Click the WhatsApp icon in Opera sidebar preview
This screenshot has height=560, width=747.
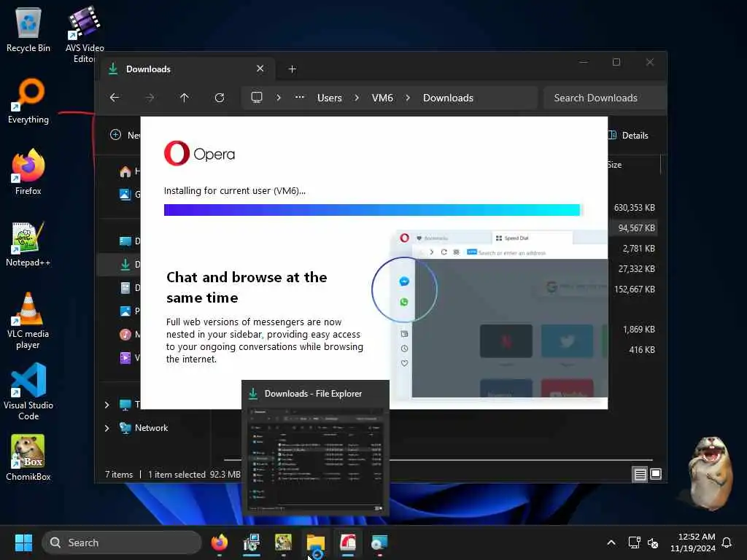[404, 302]
